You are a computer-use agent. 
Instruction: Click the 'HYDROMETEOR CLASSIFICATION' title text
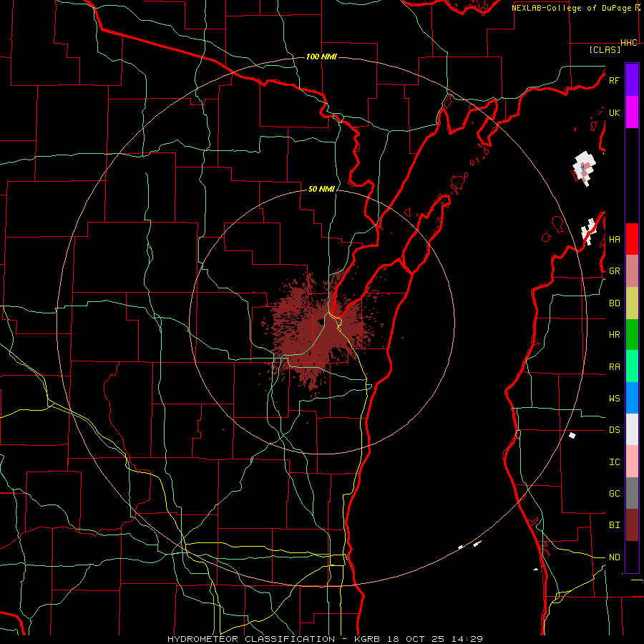[x=251, y=639]
